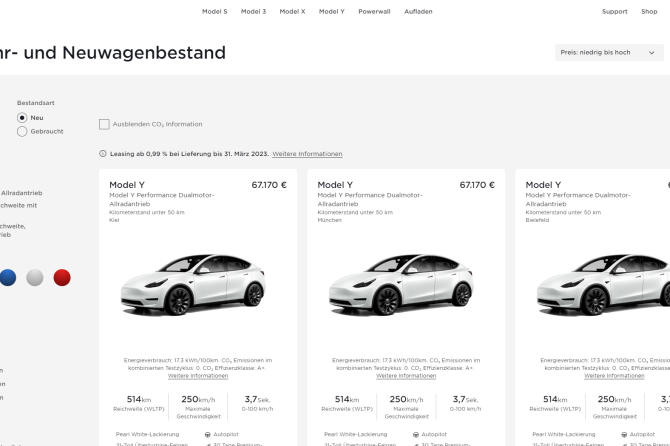Click the Autopilot icon on the Kiel card
The height and width of the screenshot is (446, 670).
pyautogui.click(x=208, y=434)
